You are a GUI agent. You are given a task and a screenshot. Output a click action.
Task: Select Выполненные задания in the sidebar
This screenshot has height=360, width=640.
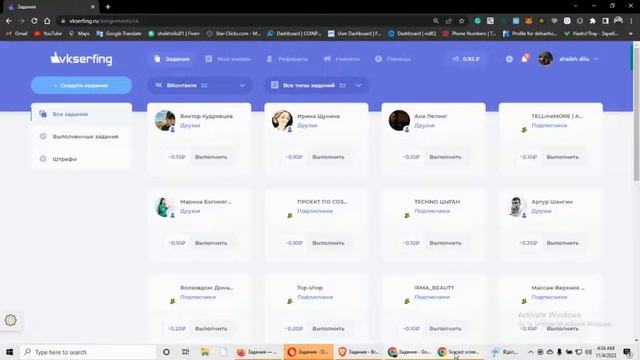coord(81,136)
